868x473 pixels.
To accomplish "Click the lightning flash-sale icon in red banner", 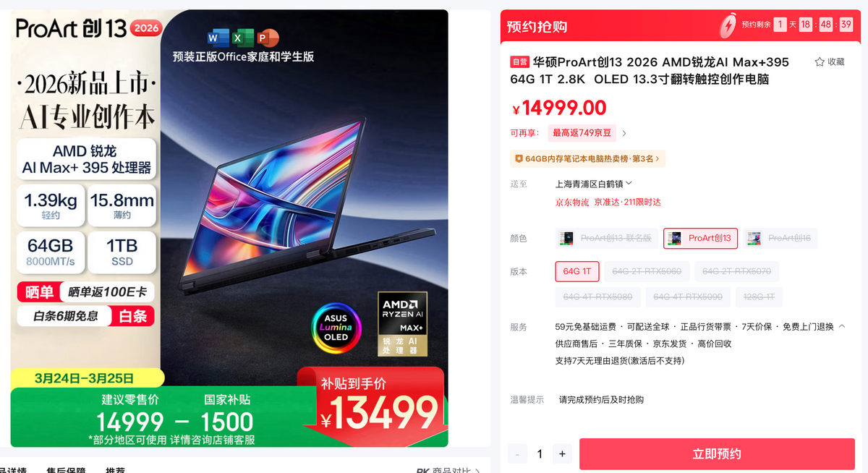I will [727, 26].
